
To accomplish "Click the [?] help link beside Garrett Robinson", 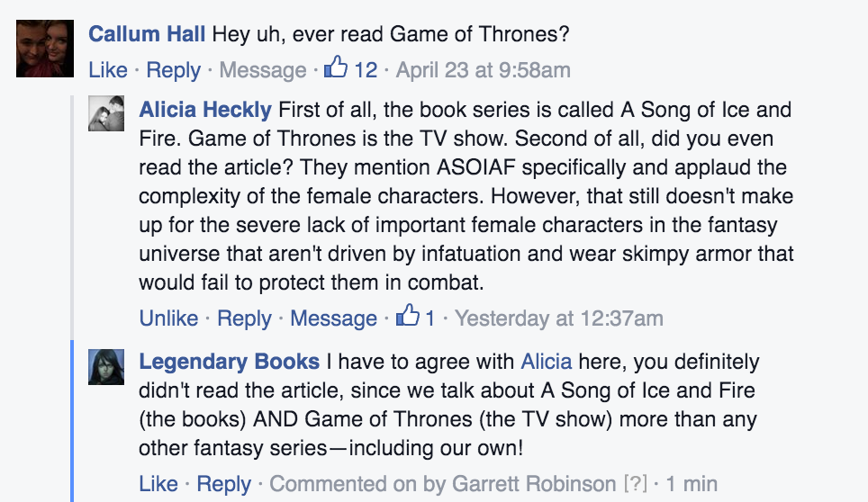I will click(x=635, y=484).
